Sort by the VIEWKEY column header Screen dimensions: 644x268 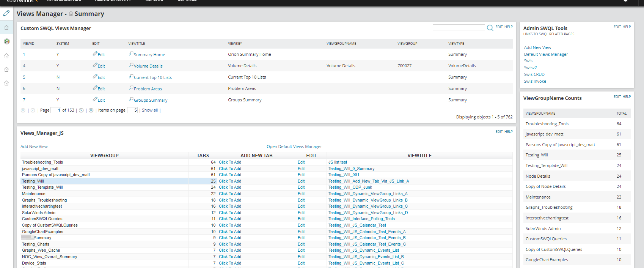click(235, 44)
